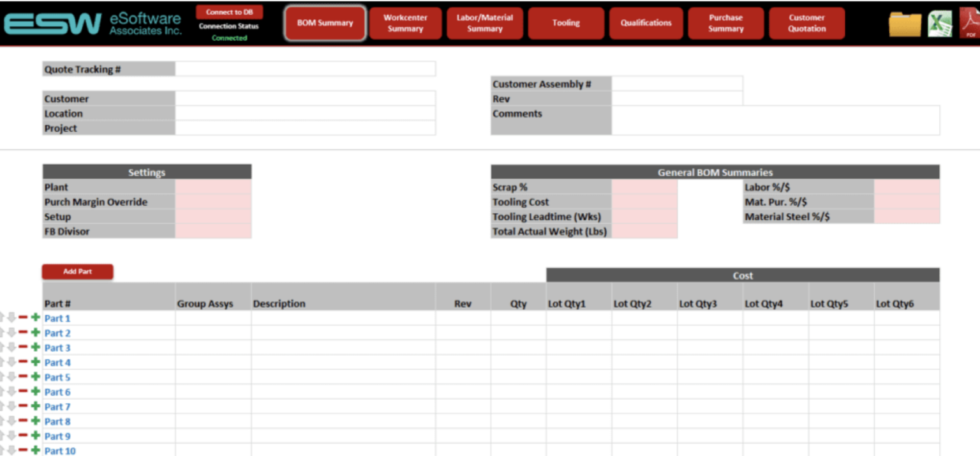
Task: Click the ESW eSoftware Associates logo
Action: (x=93, y=24)
